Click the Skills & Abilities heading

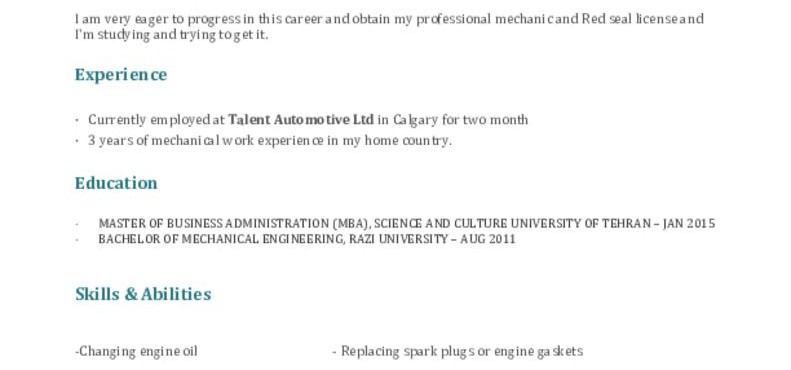click(x=143, y=294)
